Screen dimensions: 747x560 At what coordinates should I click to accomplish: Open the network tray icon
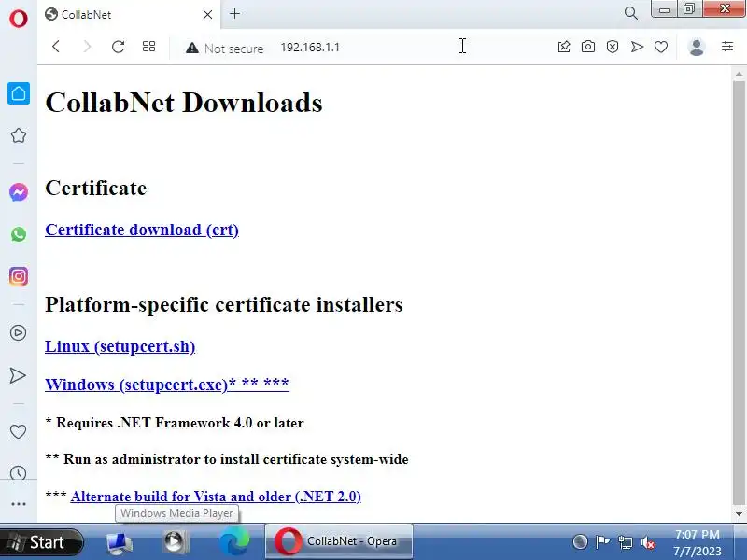[625, 542]
